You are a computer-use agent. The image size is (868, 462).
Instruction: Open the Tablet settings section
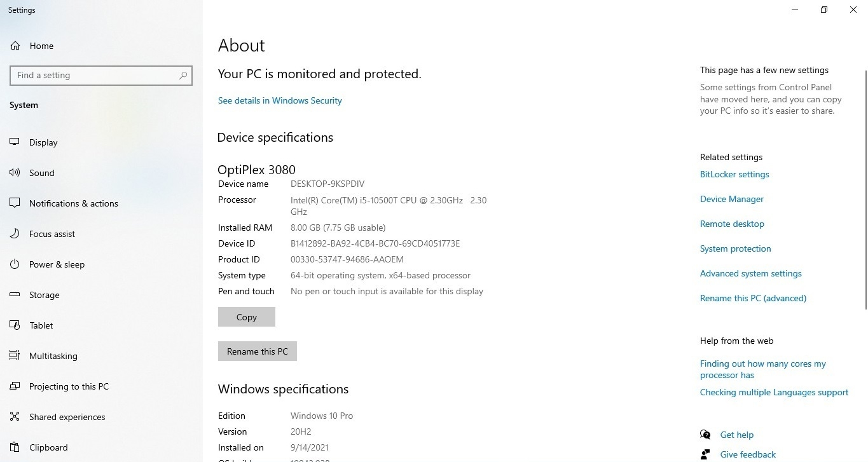pyautogui.click(x=41, y=325)
